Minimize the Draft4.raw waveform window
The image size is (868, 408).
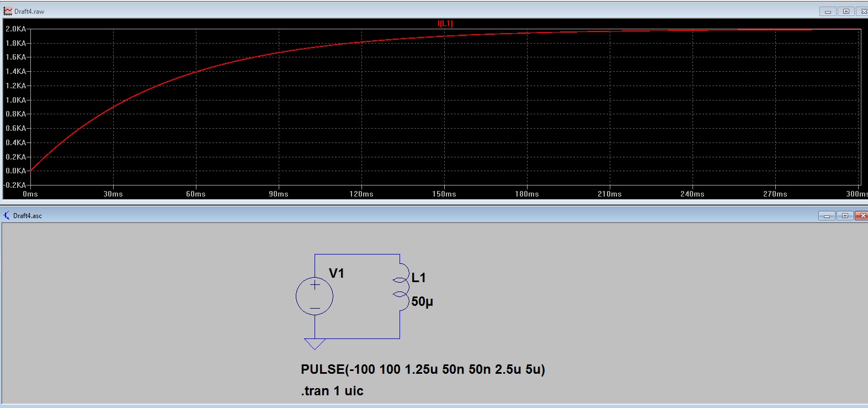(x=827, y=11)
